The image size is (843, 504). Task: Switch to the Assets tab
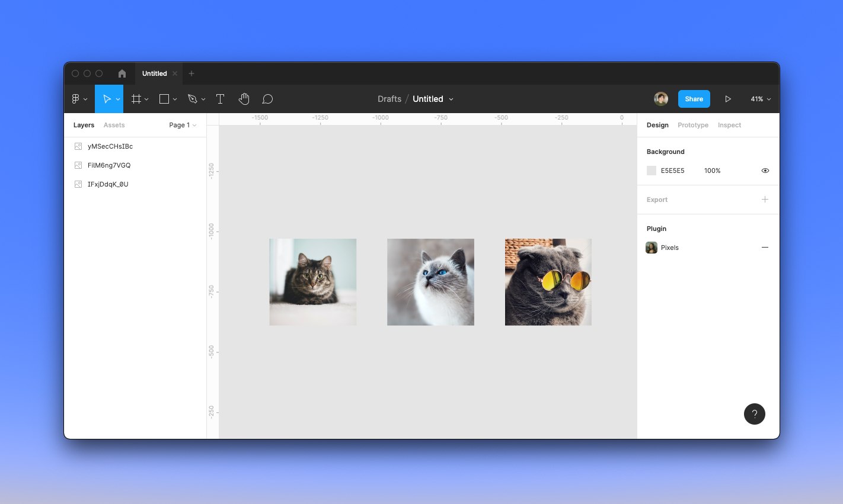(x=114, y=125)
